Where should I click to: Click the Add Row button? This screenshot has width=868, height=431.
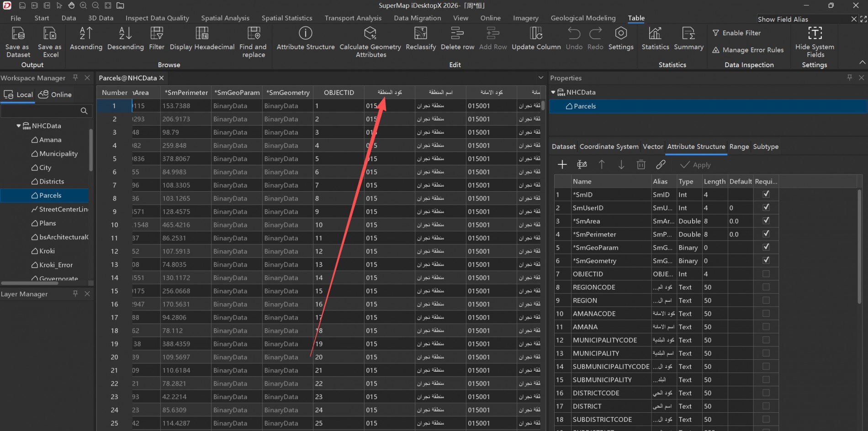[493, 38]
